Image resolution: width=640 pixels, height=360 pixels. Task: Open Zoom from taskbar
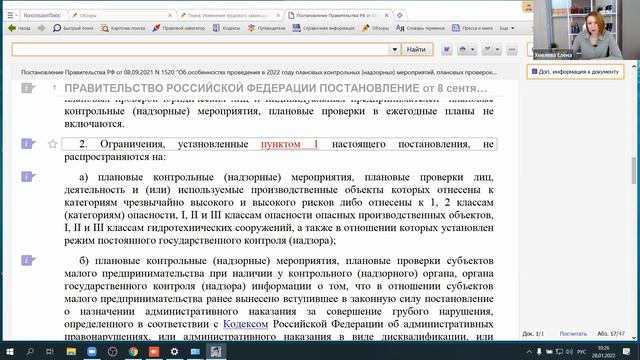coord(92,351)
